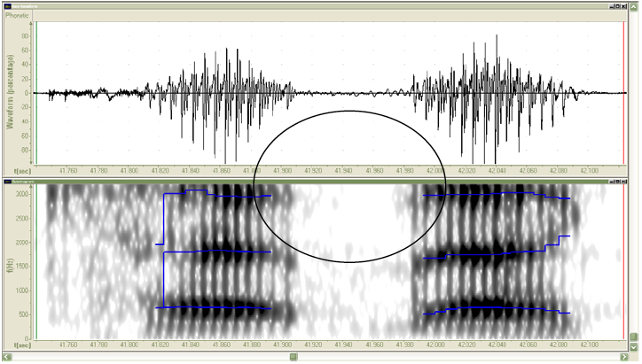Screen dimensions: 642x364
Task: Click the 1500 label on frequency axis
Action: [x=23, y=267]
